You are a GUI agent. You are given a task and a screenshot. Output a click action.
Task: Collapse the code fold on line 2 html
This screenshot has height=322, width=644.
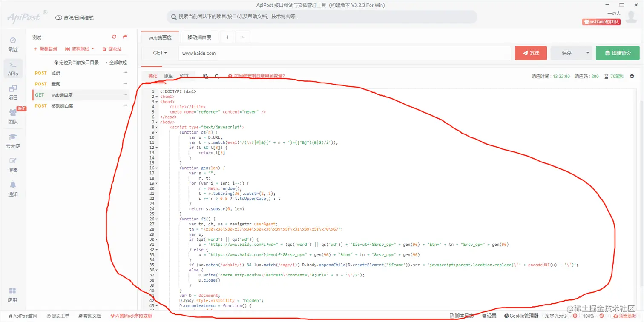point(157,97)
